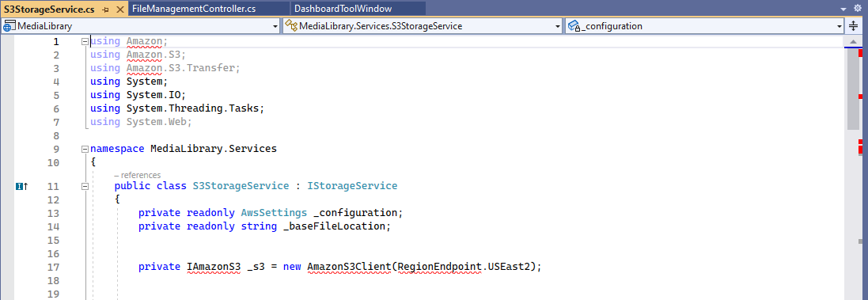Collapse the S3StorageService class block
868x300 pixels.
(x=85, y=186)
